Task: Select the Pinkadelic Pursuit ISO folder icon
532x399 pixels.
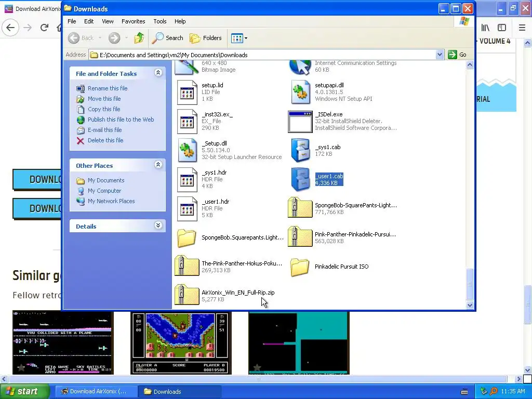Action: tap(300, 267)
